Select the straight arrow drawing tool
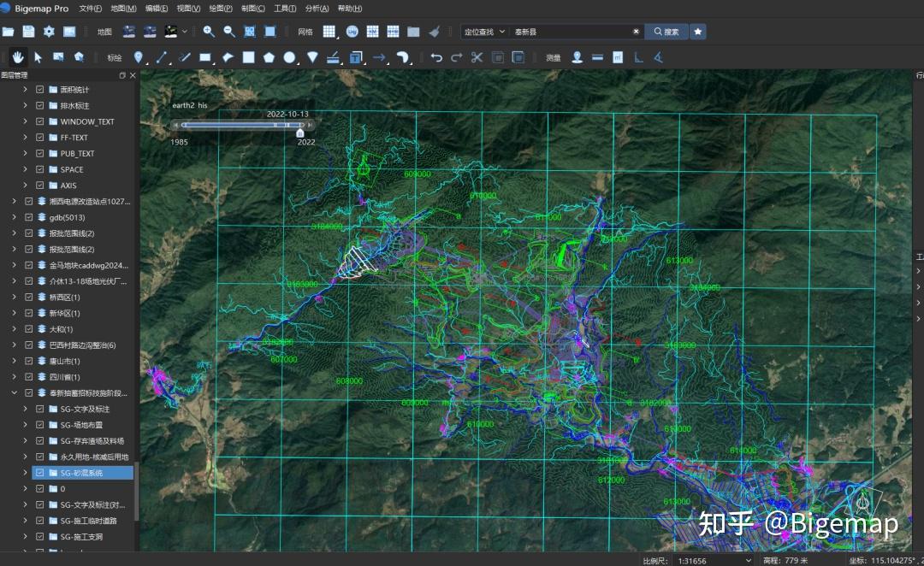924x566 pixels. [x=379, y=57]
